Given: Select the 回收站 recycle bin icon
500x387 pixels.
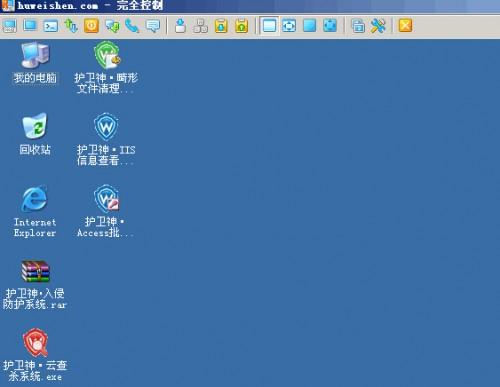Looking at the screenshot, I should pos(35,126).
